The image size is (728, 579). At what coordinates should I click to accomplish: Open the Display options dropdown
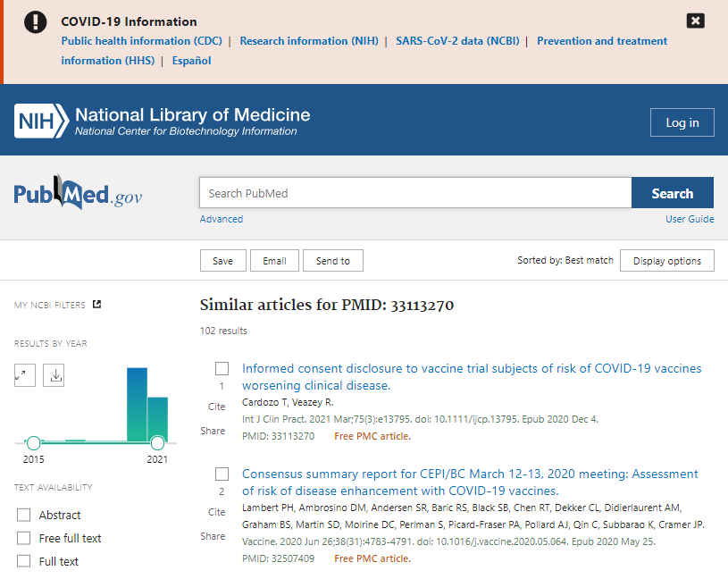[x=666, y=261]
